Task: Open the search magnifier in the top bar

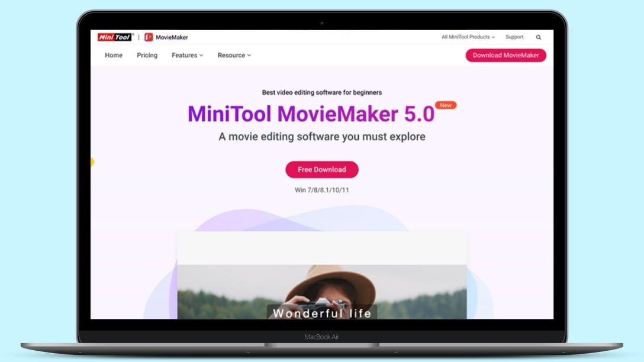Action: click(x=538, y=37)
